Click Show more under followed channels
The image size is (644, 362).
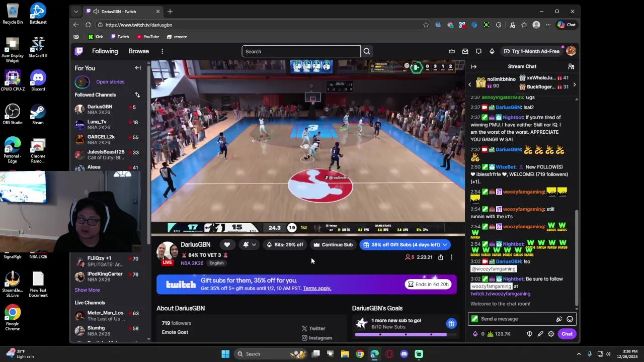[x=87, y=290]
